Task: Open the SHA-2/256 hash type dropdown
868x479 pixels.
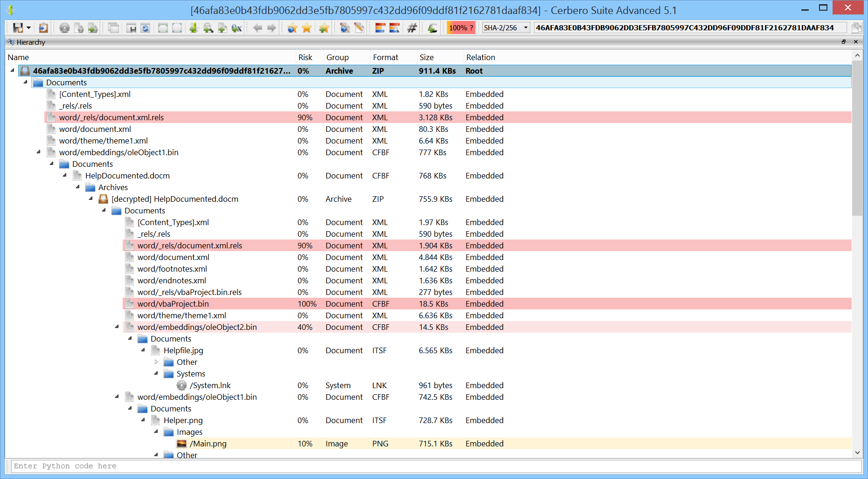Action: (x=506, y=28)
